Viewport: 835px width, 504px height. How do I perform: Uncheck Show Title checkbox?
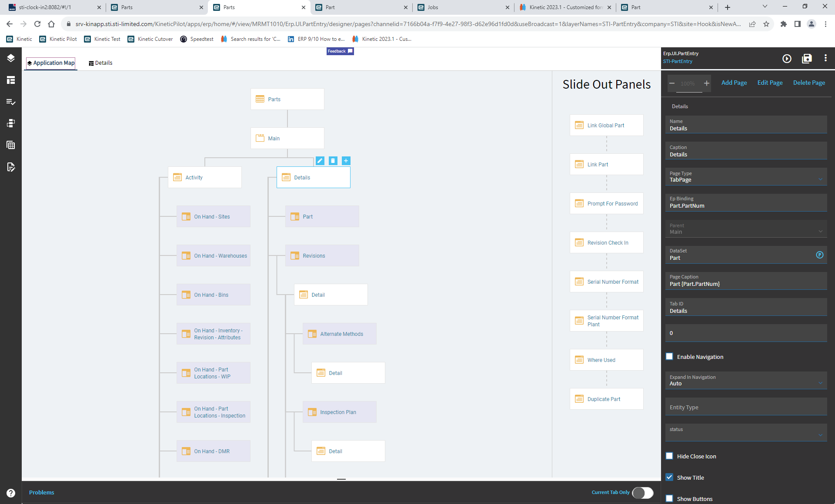pos(669,477)
